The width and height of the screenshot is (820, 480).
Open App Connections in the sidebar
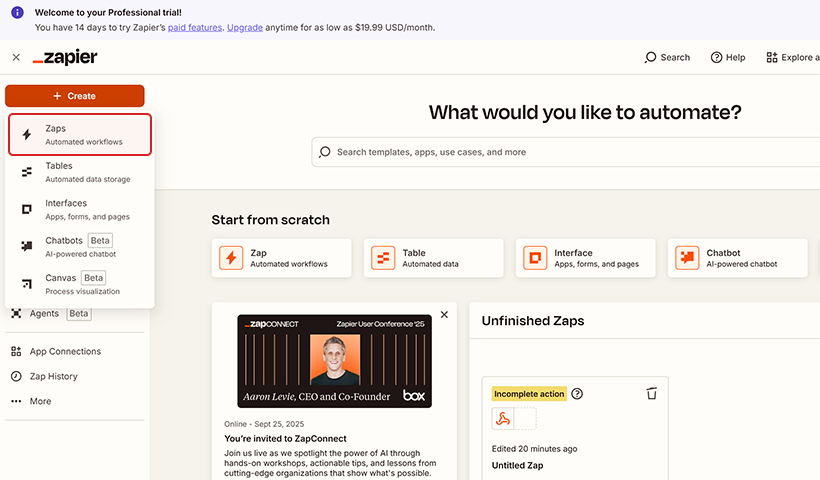click(x=65, y=351)
